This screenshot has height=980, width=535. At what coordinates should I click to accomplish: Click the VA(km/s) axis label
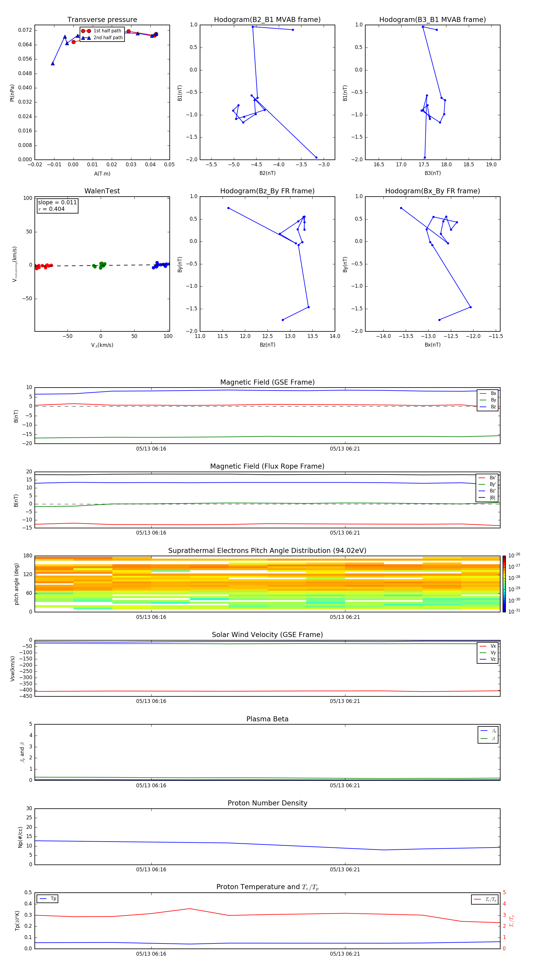pos(102,345)
